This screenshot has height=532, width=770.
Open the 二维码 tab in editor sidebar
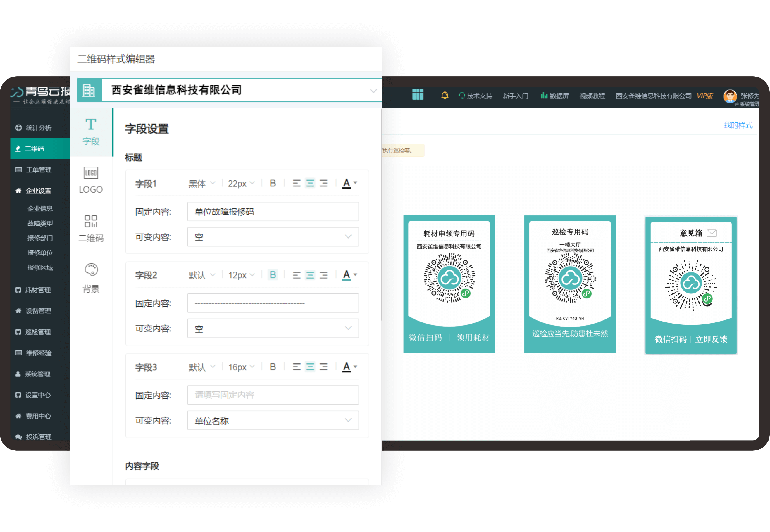click(x=91, y=229)
